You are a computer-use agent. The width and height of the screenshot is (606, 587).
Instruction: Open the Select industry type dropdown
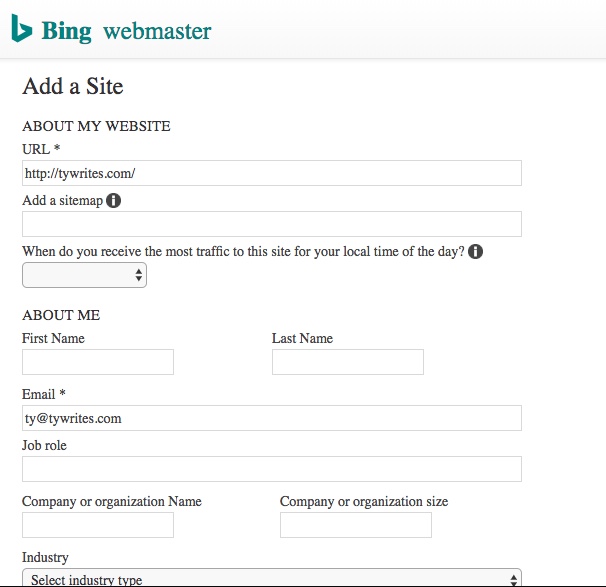tap(272, 579)
